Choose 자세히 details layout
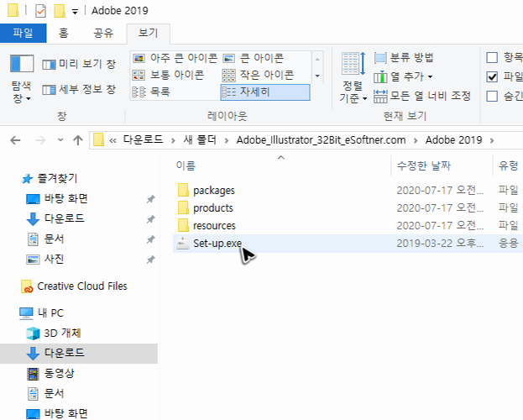Image resolution: width=523 pixels, height=420 pixels. (265, 92)
